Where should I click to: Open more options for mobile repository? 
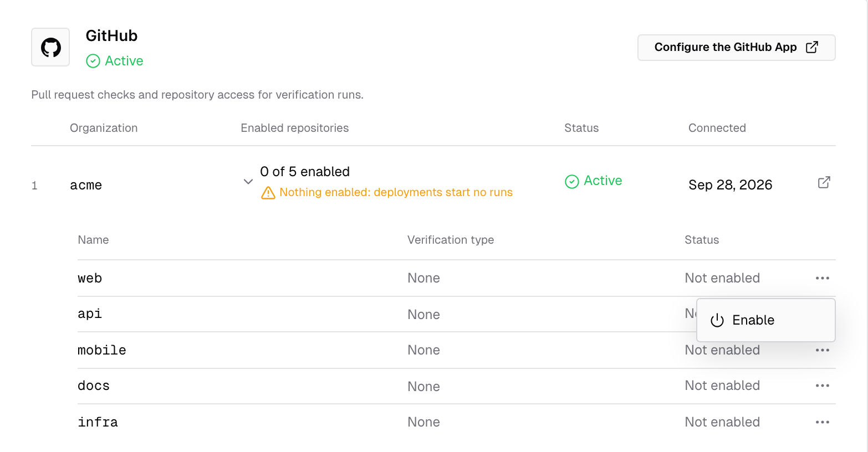823,350
